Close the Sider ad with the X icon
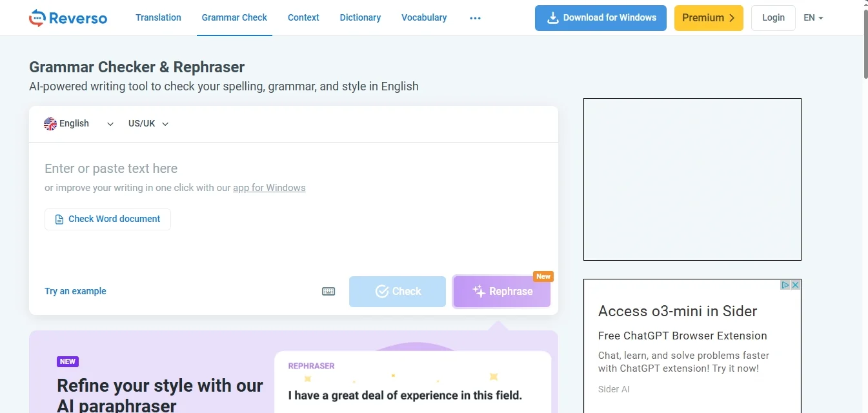Viewport: 868px width, 413px height. tap(796, 285)
